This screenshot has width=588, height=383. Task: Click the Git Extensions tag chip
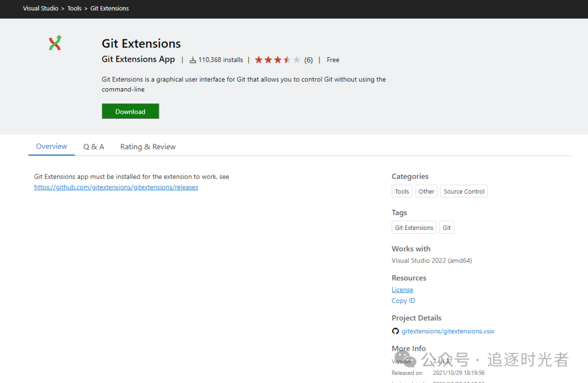pyautogui.click(x=414, y=228)
